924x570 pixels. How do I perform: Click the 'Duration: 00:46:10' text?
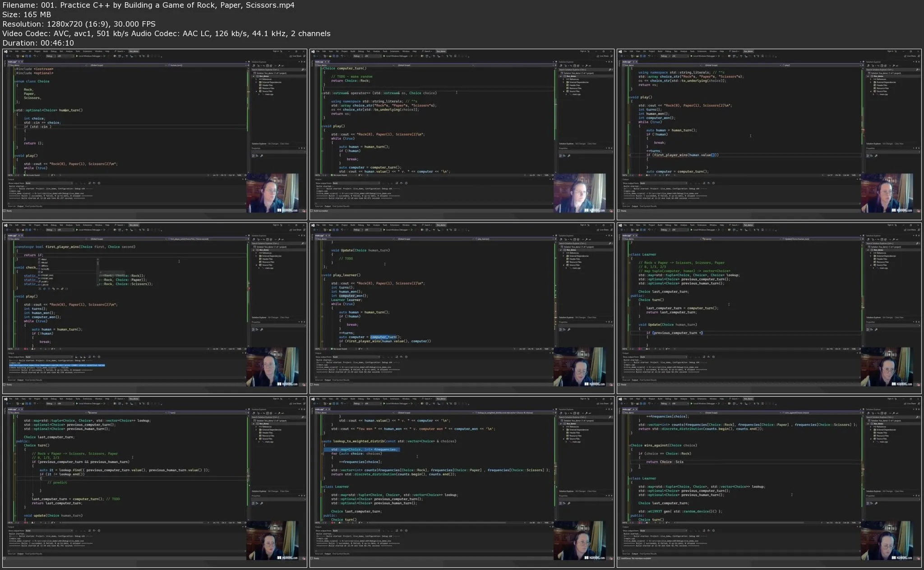click(x=38, y=43)
